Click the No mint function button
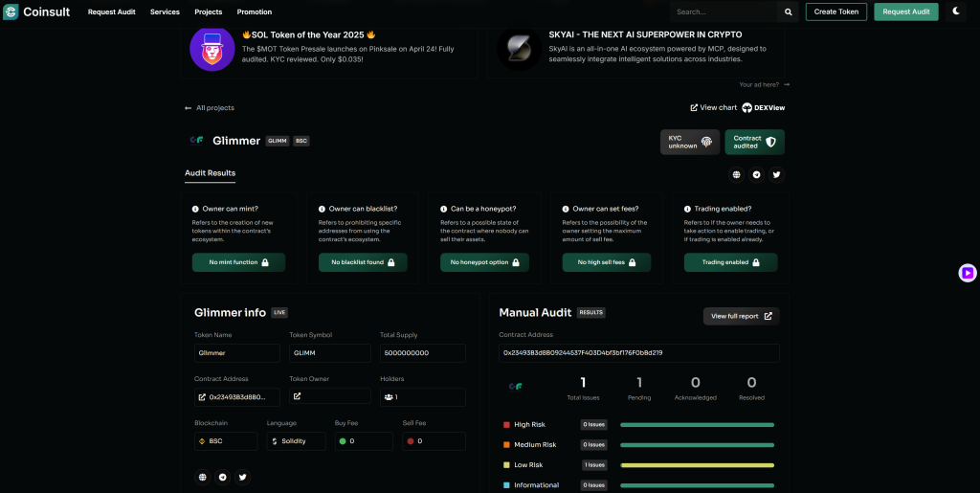 238,262
